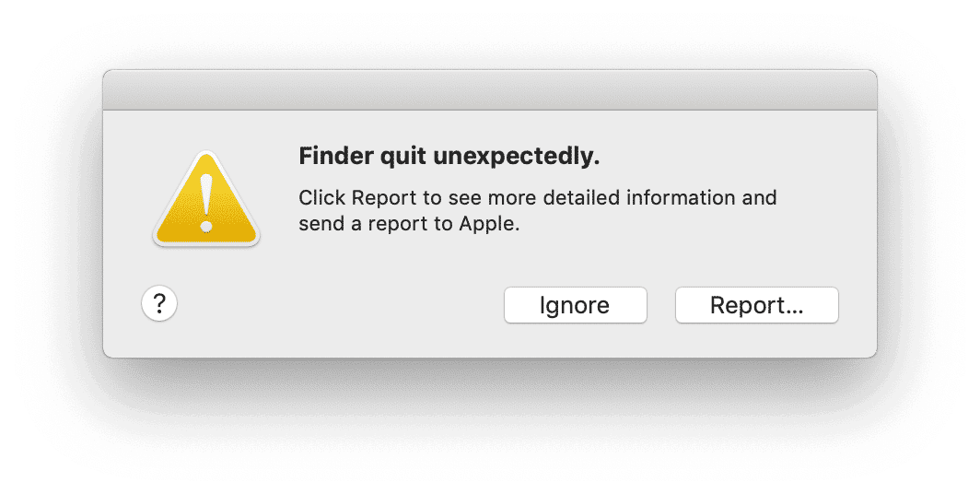Screen dimensions: 980x494
Task: Dismiss the crash dialog by choosing Ignore
Action: point(575,306)
